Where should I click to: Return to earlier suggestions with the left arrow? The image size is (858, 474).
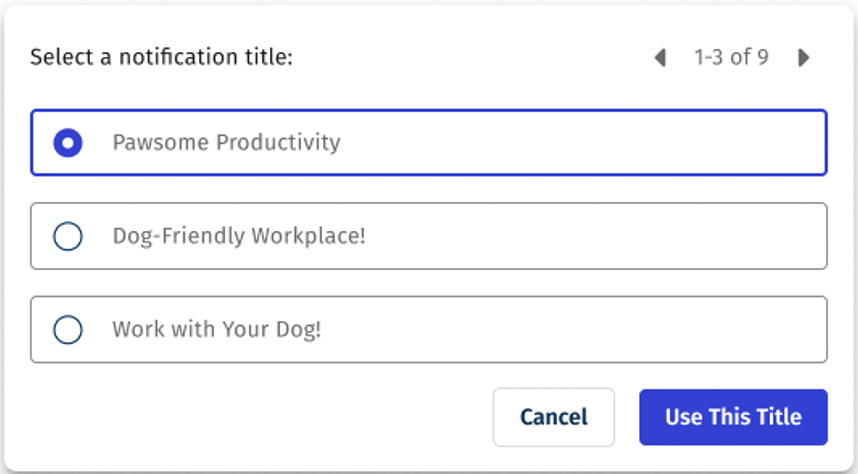pos(660,57)
